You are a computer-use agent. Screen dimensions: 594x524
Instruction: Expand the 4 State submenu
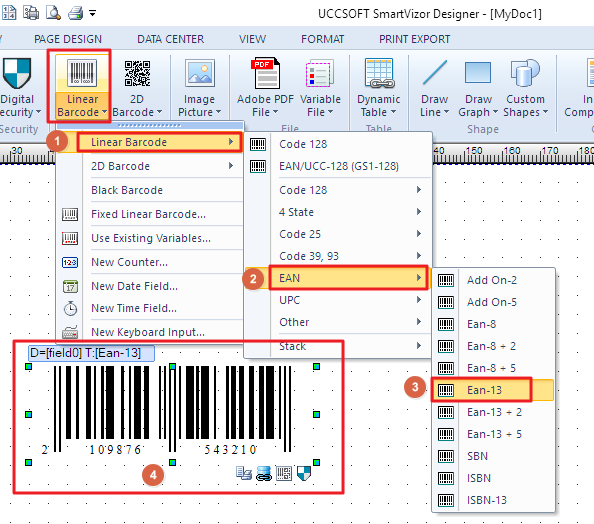tap(338, 212)
